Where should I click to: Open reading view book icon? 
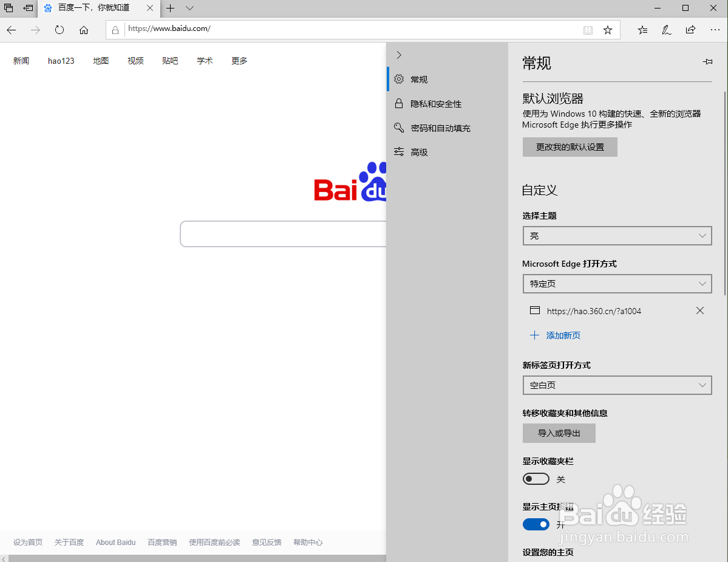point(588,30)
